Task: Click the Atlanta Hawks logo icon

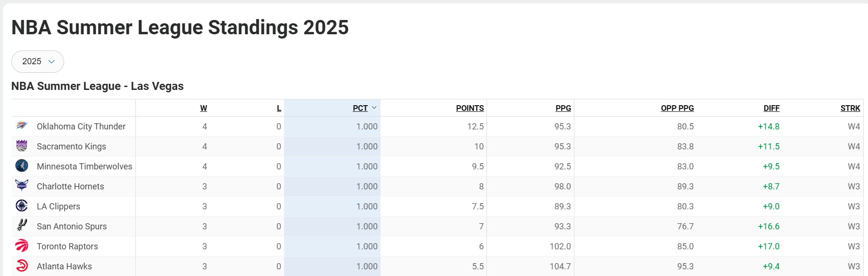Action: click(21, 266)
